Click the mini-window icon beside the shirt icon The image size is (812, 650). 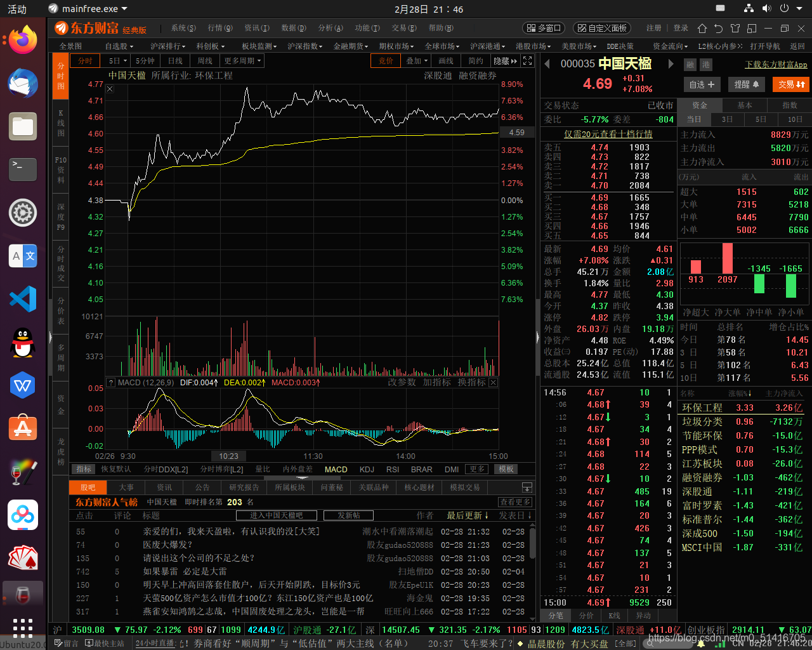[x=752, y=29]
